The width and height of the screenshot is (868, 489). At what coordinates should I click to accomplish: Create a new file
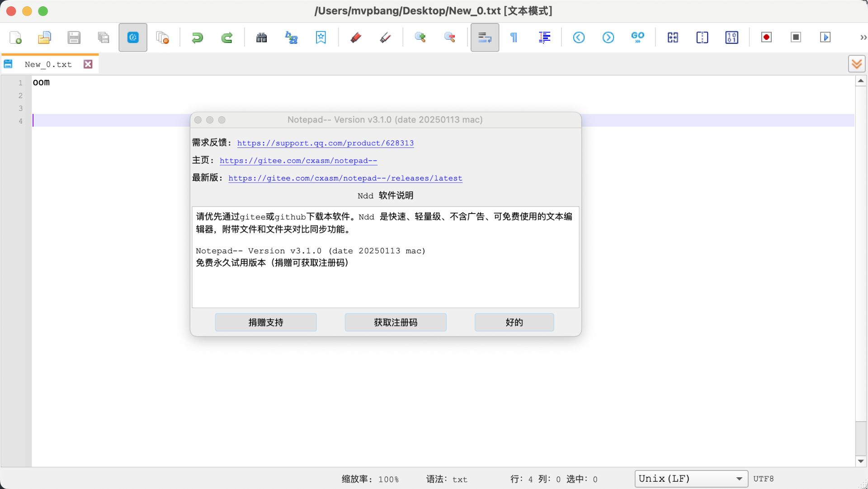[16, 38]
